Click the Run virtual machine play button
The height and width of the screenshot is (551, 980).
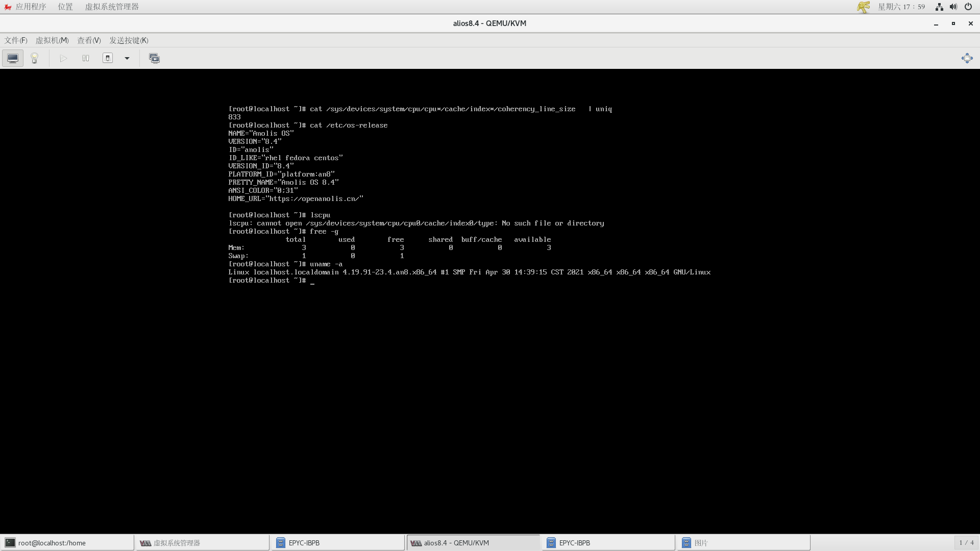coord(63,58)
